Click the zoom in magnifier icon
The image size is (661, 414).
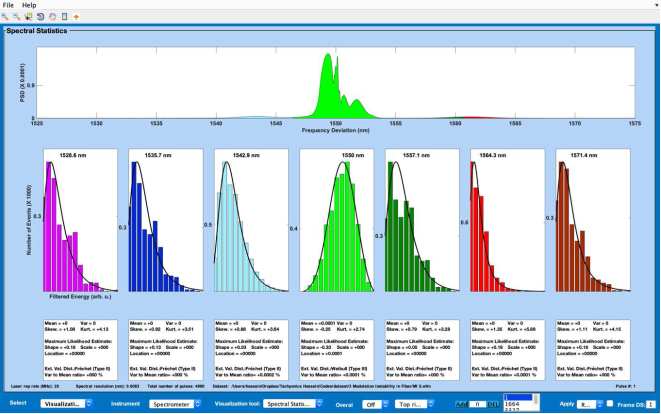[x=5, y=17]
